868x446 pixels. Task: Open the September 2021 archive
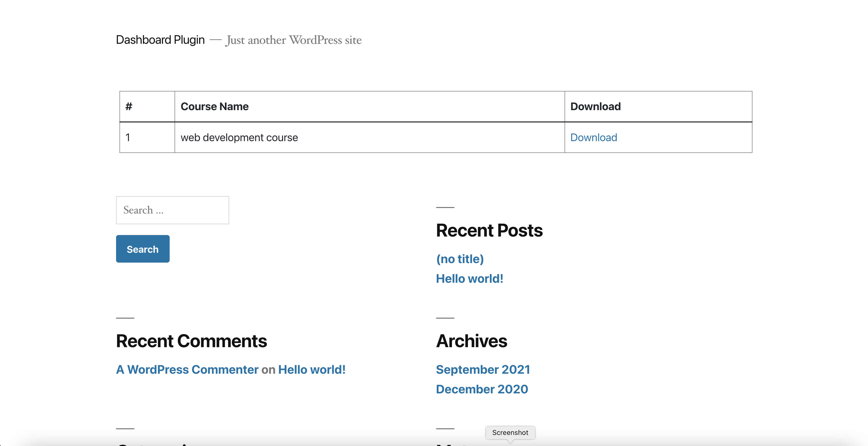coord(482,370)
